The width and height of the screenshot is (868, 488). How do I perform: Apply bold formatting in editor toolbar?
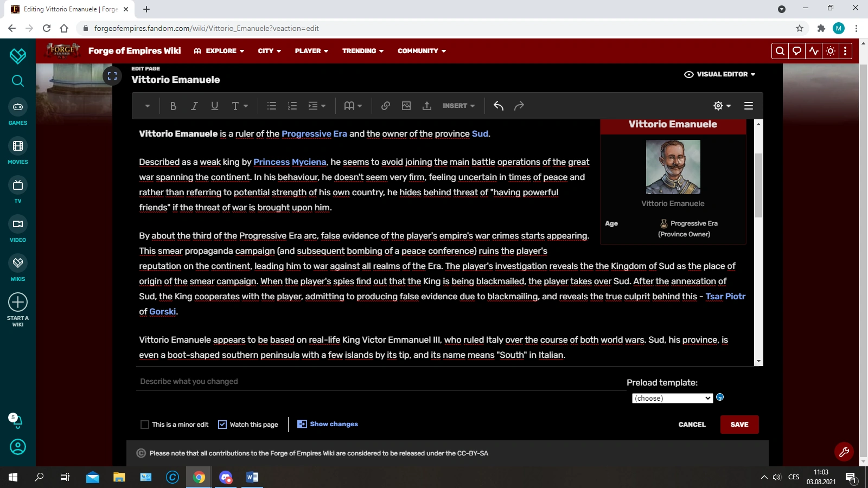click(173, 106)
